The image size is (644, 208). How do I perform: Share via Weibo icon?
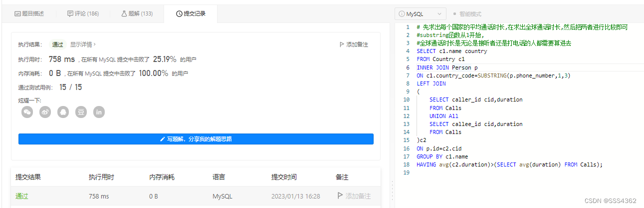45,112
